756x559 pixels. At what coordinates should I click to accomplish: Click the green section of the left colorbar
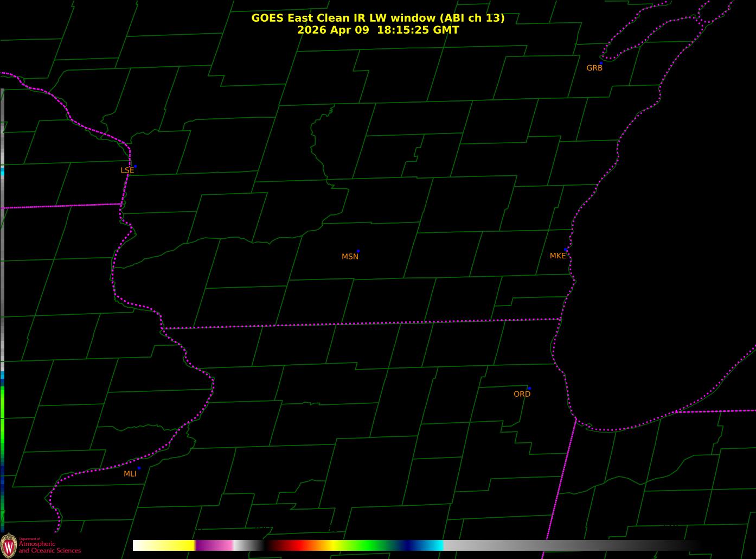[x=2, y=418]
